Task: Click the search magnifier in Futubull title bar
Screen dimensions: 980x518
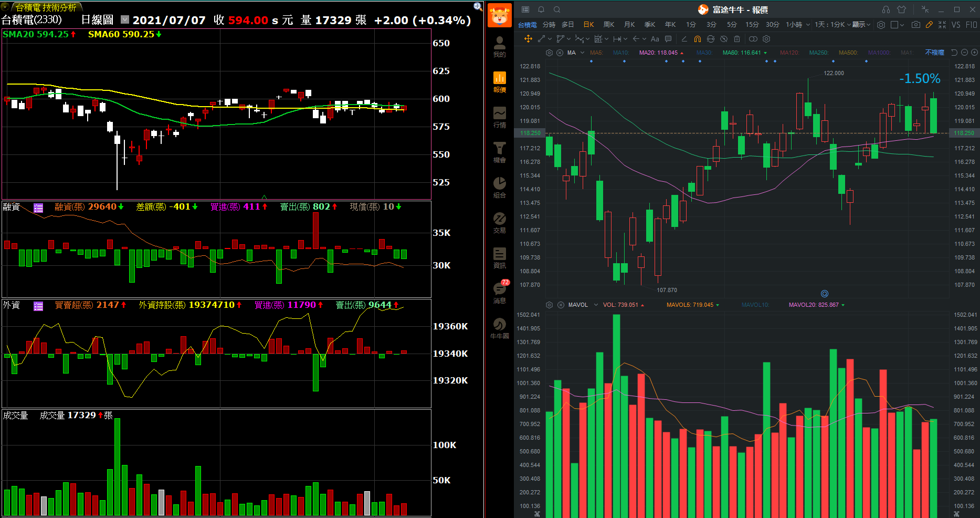Action: pyautogui.click(x=557, y=9)
